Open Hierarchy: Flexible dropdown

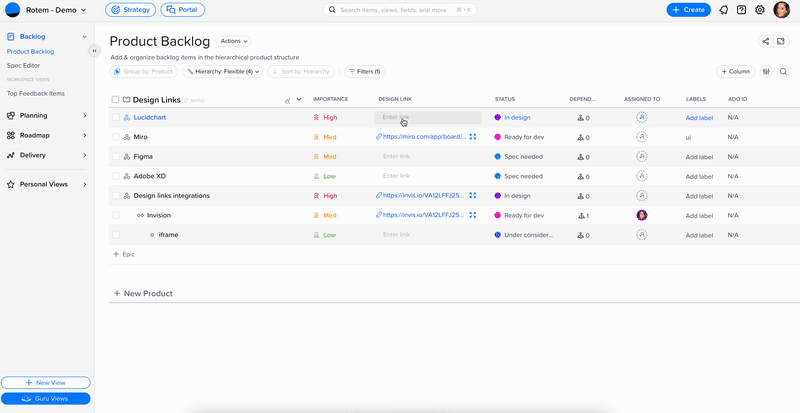pos(223,72)
